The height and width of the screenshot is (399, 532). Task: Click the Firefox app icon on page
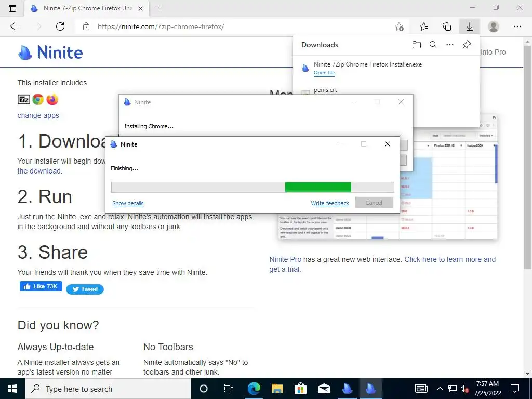coord(52,99)
